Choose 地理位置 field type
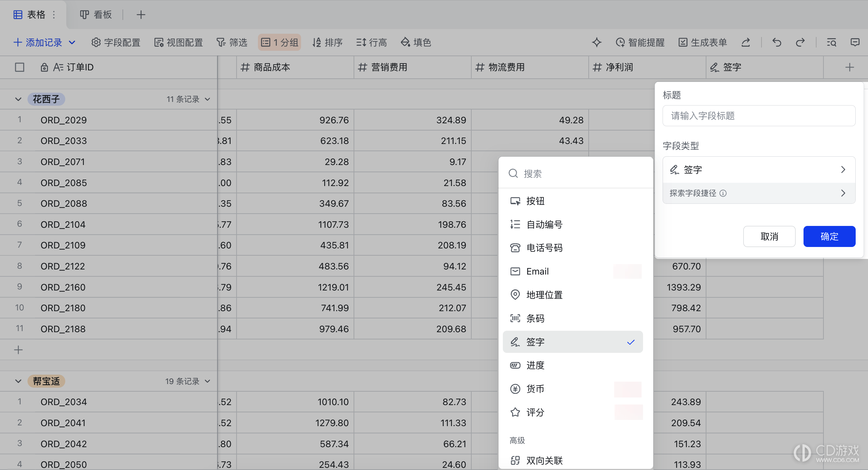 pos(573,295)
